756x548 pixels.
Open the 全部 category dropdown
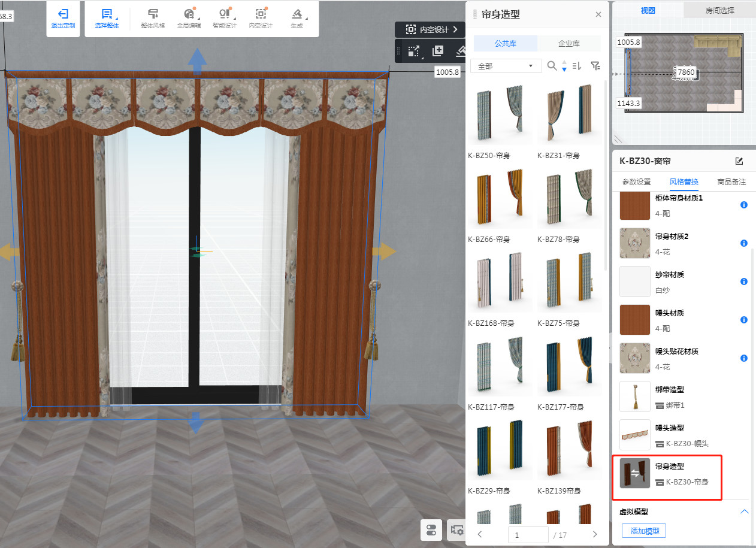click(x=506, y=66)
